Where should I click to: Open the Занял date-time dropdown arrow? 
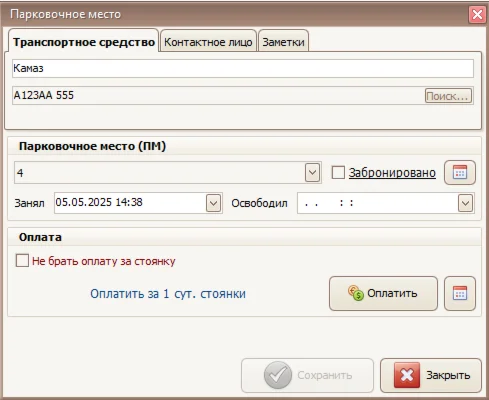tap(213, 203)
